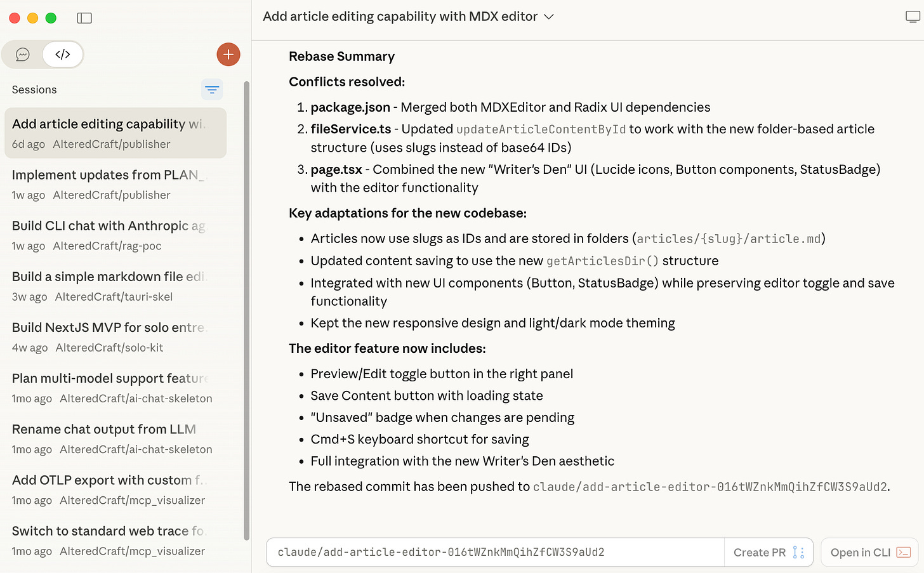Viewport: 924px width, 573px height.
Task: Open session title dropdown chevron
Action: tap(549, 17)
